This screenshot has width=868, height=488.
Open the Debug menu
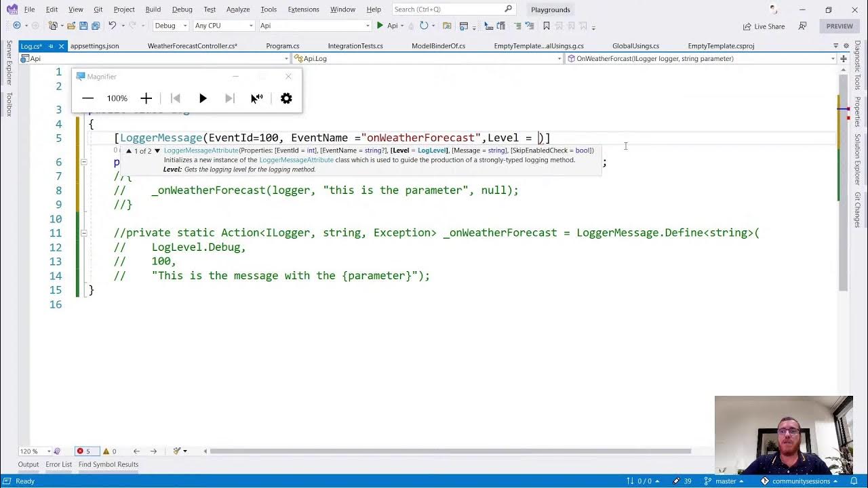(182, 9)
